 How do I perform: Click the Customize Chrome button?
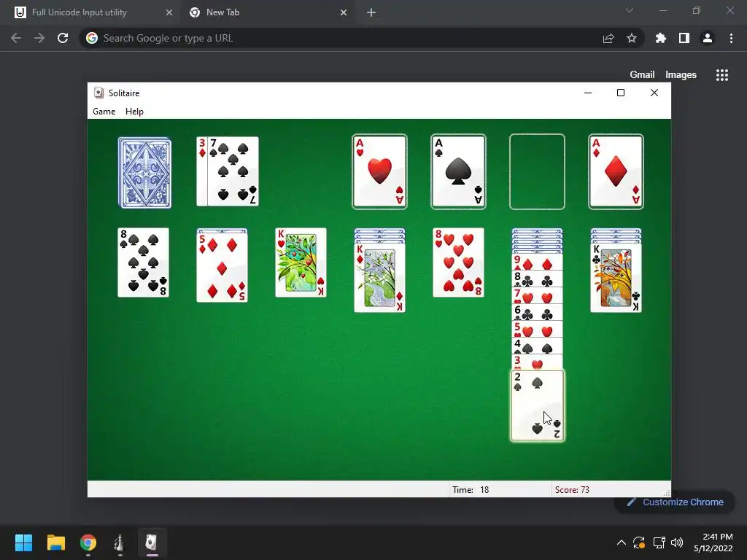(675, 502)
